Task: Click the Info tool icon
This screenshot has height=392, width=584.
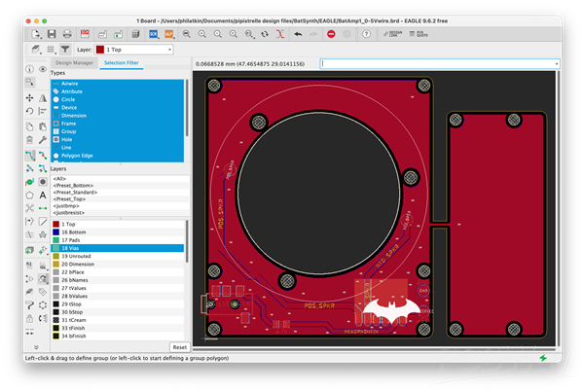Action: 29,70
